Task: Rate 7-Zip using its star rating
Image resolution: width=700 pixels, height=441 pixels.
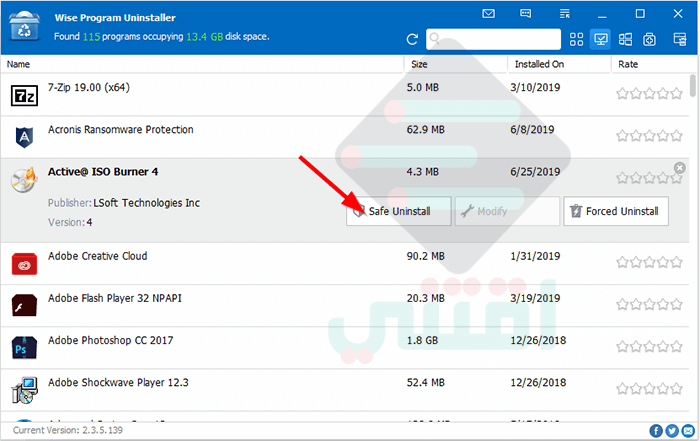Action: [x=650, y=93]
